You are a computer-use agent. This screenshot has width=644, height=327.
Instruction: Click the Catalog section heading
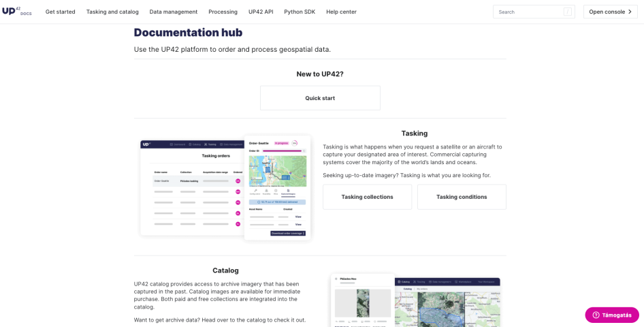(x=225, y=270)
